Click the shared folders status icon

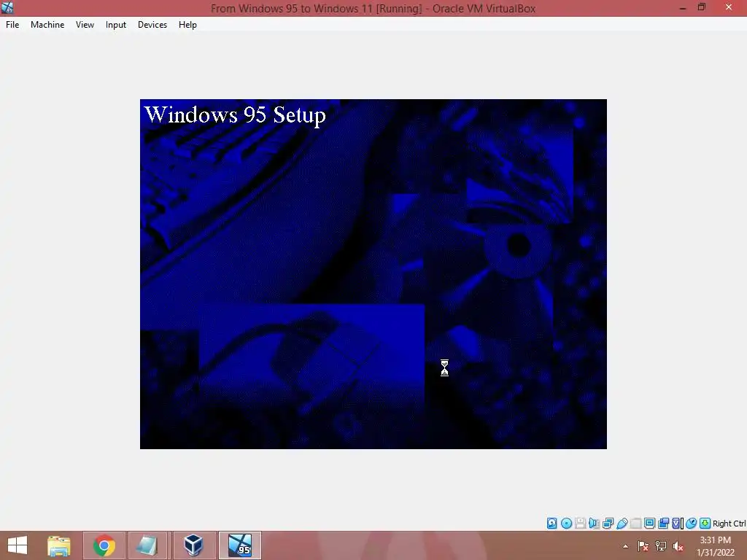(x=635, y=524)
